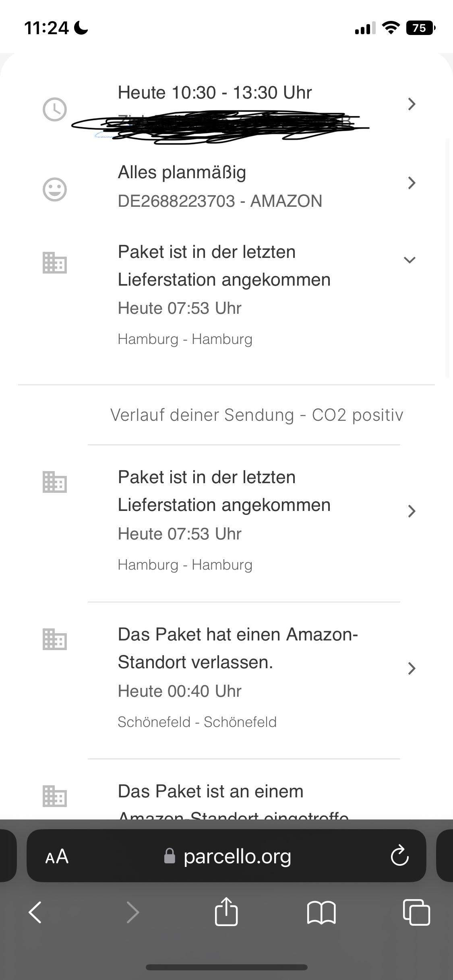Open details for Lieferstation angekommen in Verlauf
453x980 pixels.
pyautogui.click(x=411, y=511)
